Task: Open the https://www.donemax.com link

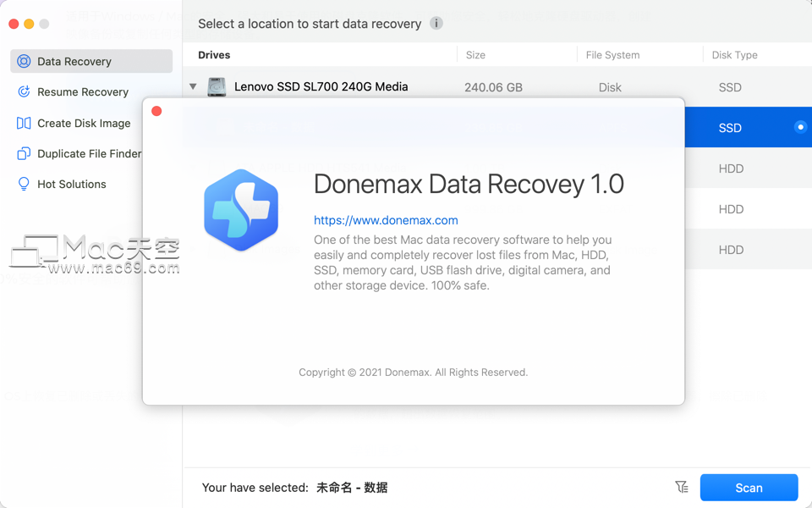Action: click(x=386, y=220)
